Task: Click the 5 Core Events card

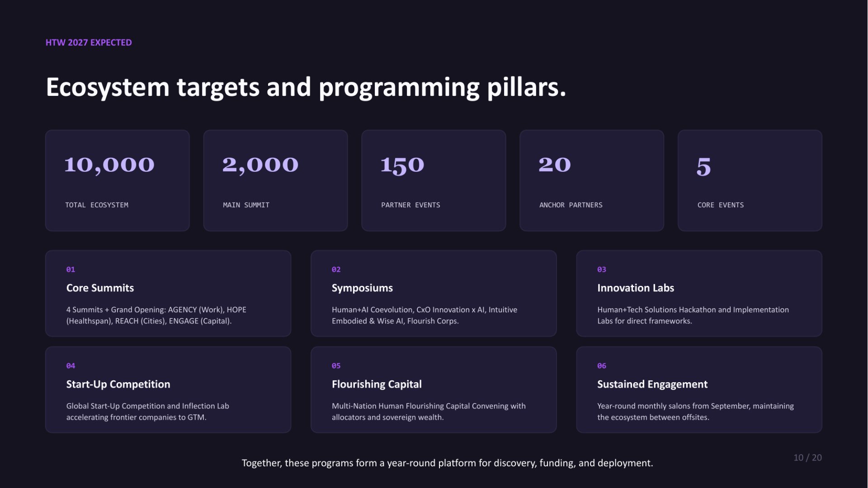Action: pyautogui.click(x=750, y=180)
